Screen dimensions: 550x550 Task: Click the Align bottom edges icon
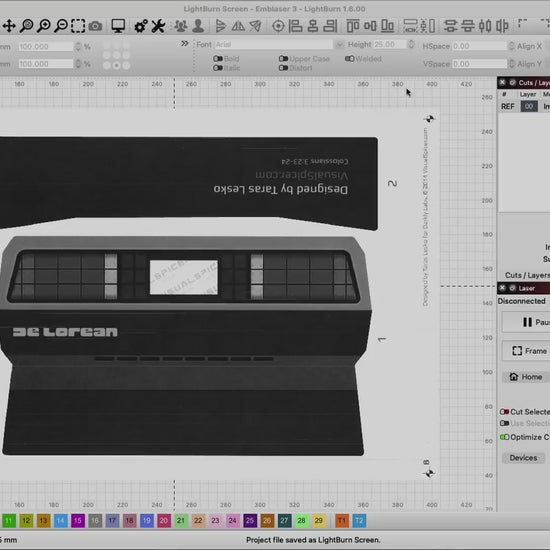pyautogui.click(x=388, y=26)
